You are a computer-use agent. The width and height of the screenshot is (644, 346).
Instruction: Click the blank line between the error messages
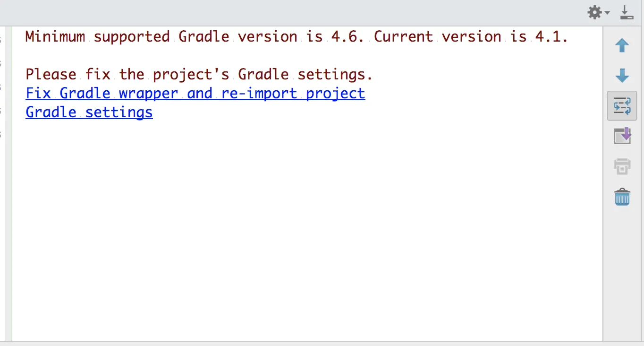[x=189, y=55]
